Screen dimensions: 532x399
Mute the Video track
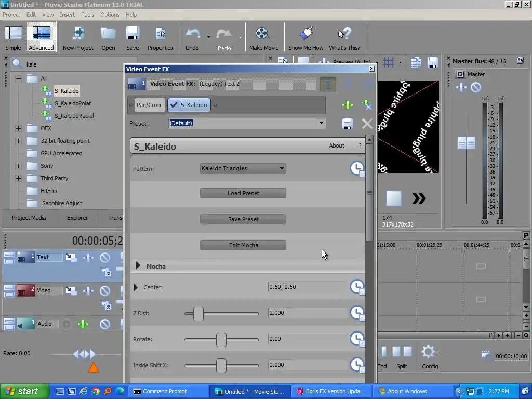(105, 291)
